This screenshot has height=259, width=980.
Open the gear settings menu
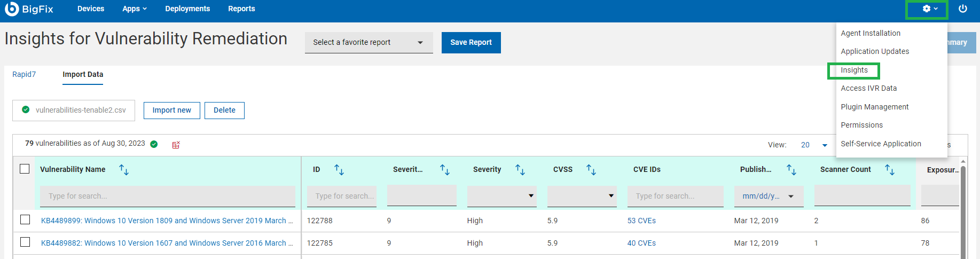[930, 9]
